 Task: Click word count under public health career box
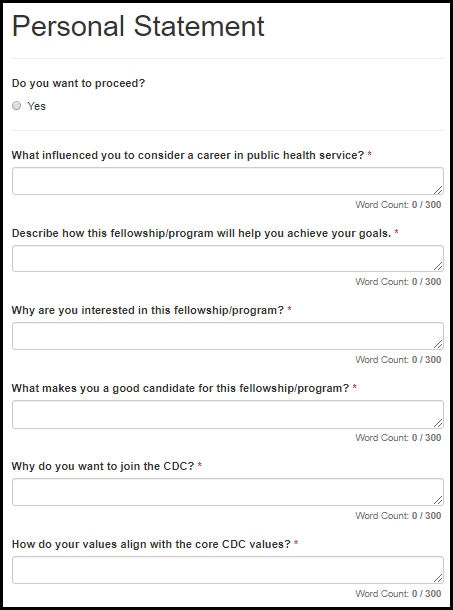click(398, 205)
